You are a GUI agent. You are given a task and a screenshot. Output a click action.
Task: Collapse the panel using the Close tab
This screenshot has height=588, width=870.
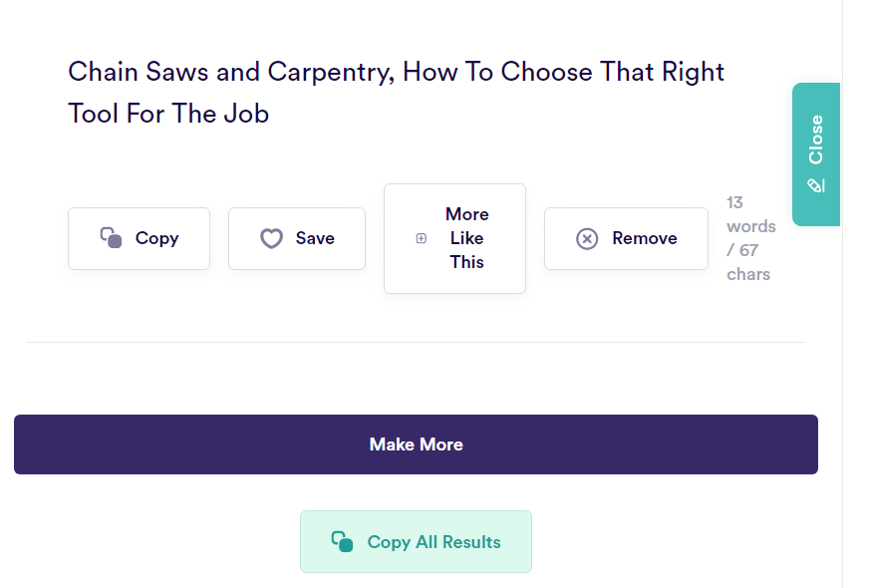(815, 154)
